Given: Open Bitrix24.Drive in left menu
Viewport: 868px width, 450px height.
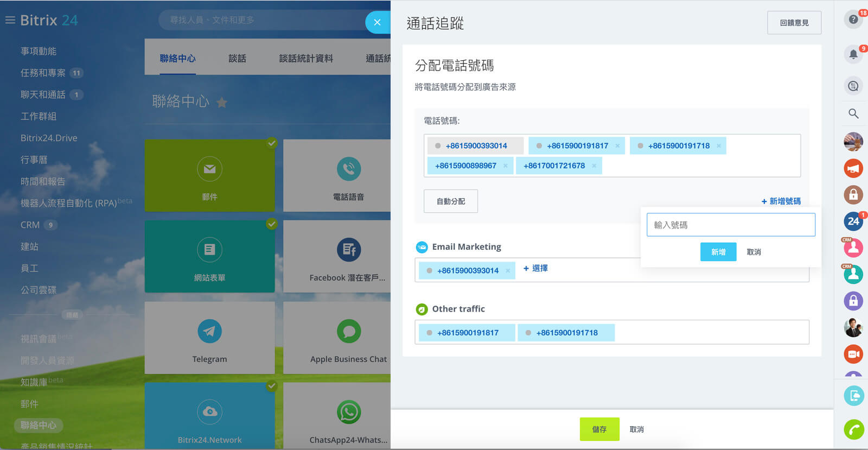Looking at the screenshot, I should pos(49,138).
